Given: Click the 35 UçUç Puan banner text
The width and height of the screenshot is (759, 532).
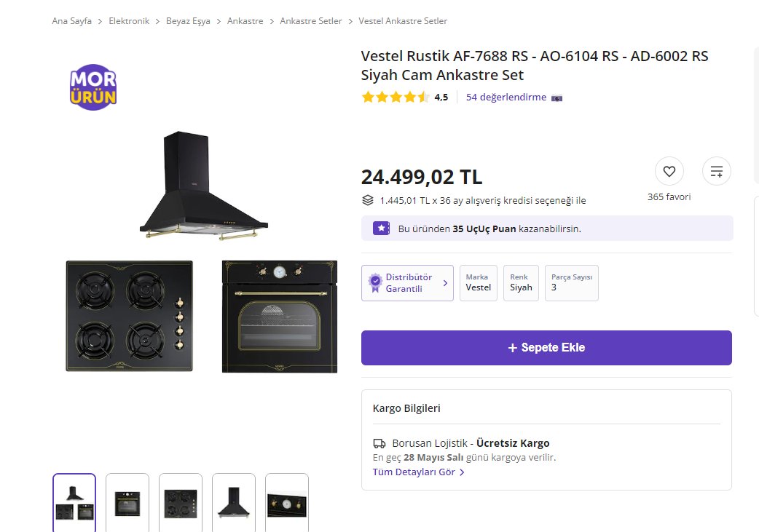Looking at the screenshot, I should coord(489,229).
